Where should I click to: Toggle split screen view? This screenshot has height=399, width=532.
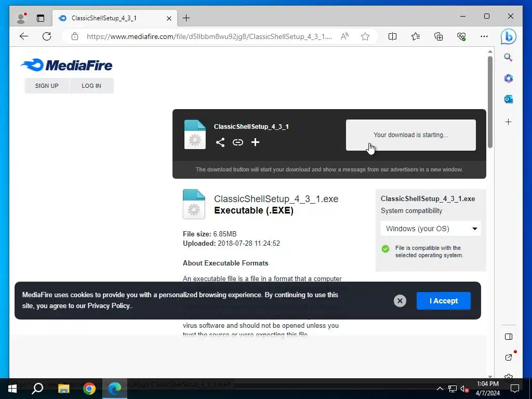point(392,36)
